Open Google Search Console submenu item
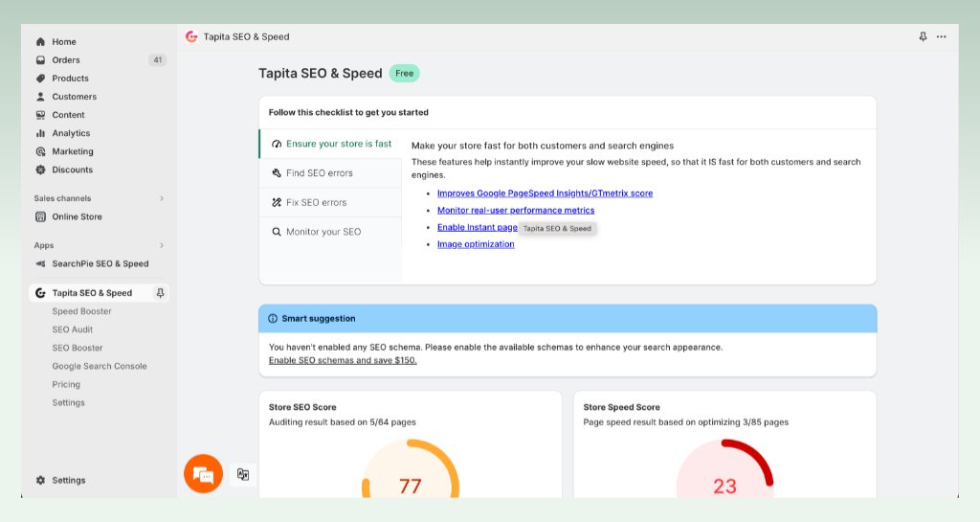Screen dimensions: 980x522 coord(100,366)
